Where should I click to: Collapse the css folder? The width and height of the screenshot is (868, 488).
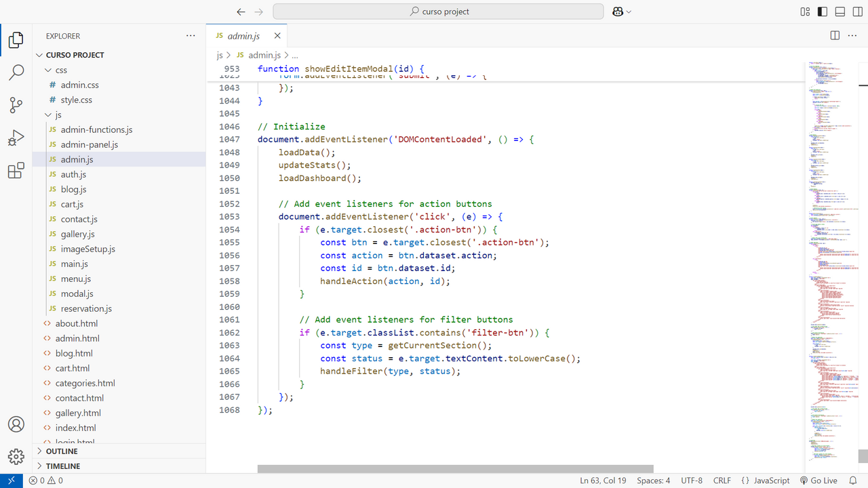click(x=119, y=70)
